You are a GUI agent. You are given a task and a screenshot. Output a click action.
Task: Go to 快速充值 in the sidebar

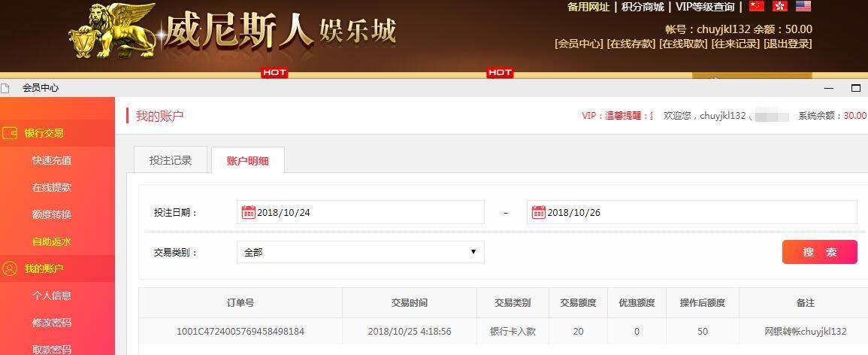pos(52,160)
